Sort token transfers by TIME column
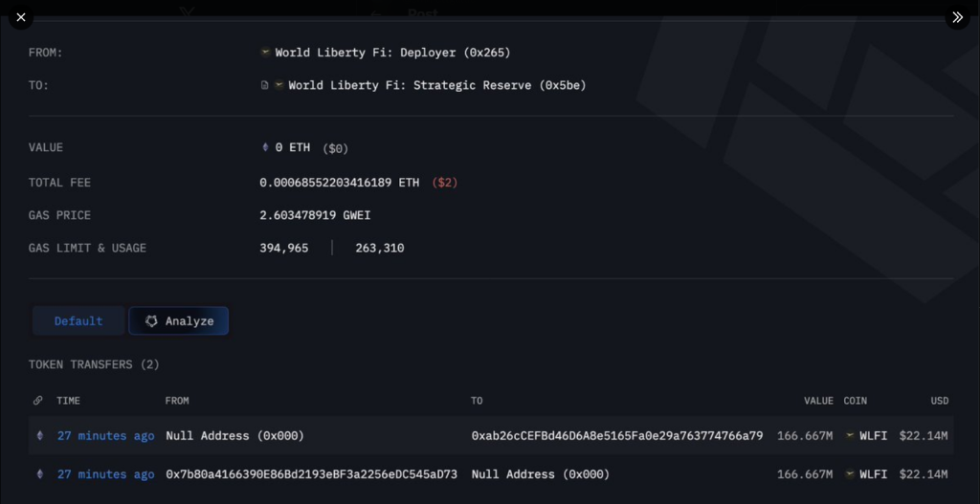This screenshot has width=980, height=504. click(68, 401)
